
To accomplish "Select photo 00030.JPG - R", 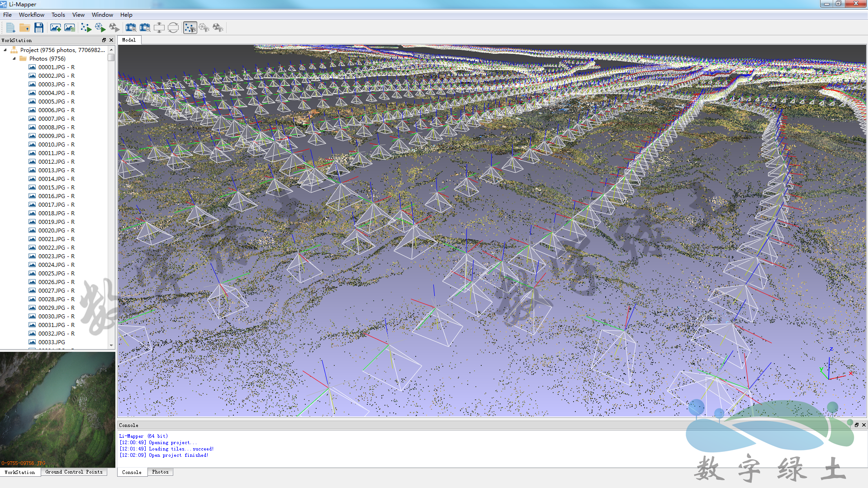I will pos(56,316).
